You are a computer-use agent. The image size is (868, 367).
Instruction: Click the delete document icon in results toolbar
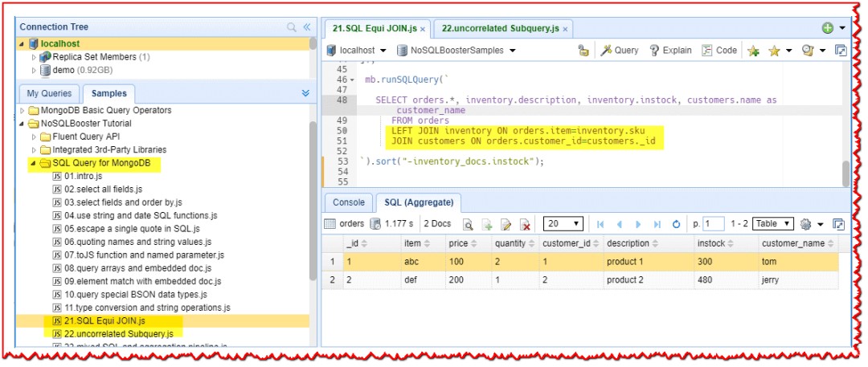pos(525,224)
